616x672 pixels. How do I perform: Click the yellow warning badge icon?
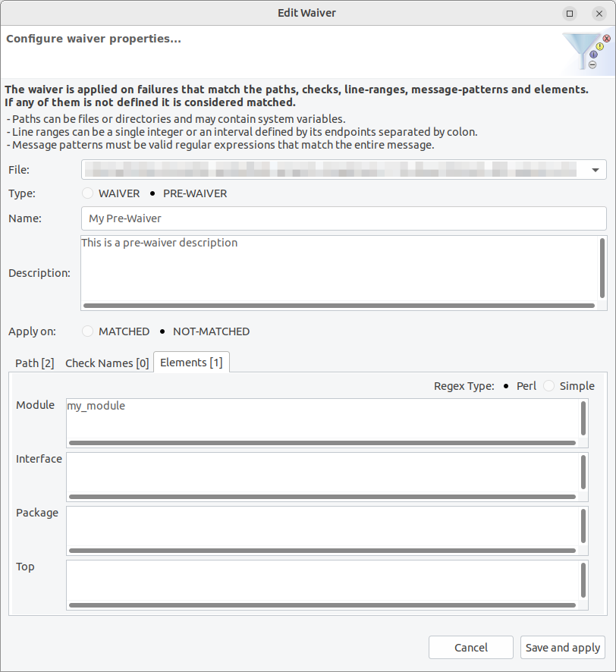[599, 46]
